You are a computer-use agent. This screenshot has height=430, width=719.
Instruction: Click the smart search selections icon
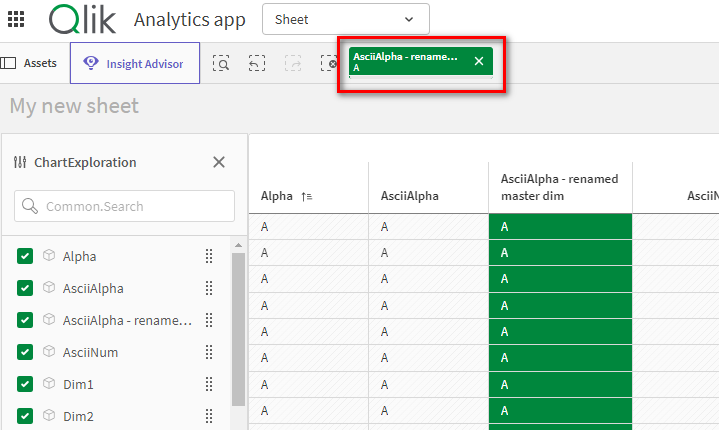[x=222, y=63]
